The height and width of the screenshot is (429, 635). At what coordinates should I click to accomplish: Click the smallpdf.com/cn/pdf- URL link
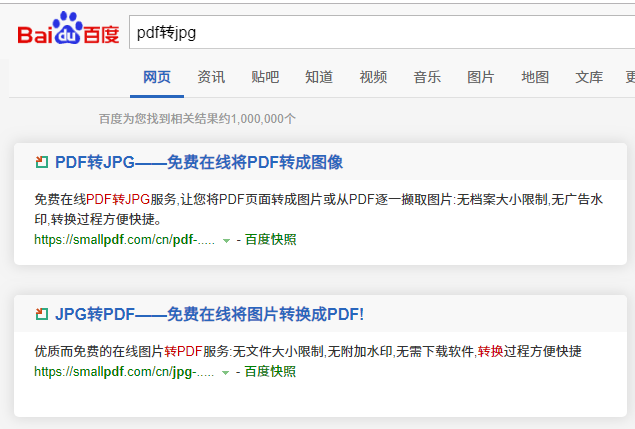tap(124, 240)
